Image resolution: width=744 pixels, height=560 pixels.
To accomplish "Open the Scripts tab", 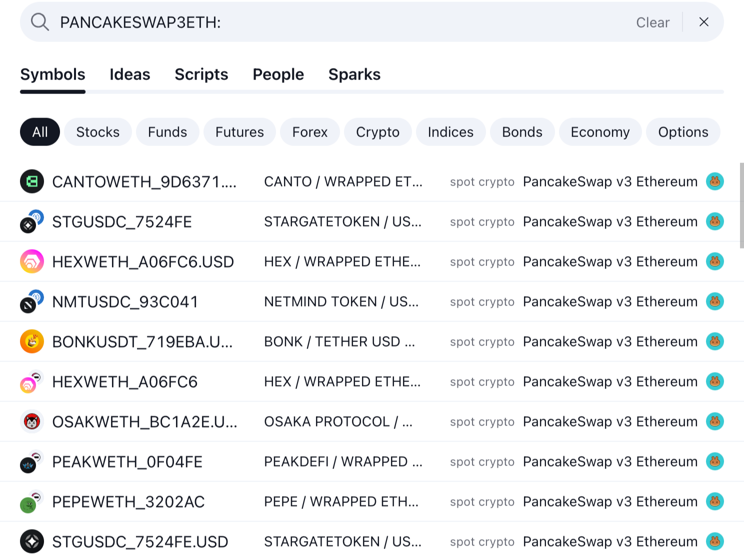I will (x=201, y=74).
